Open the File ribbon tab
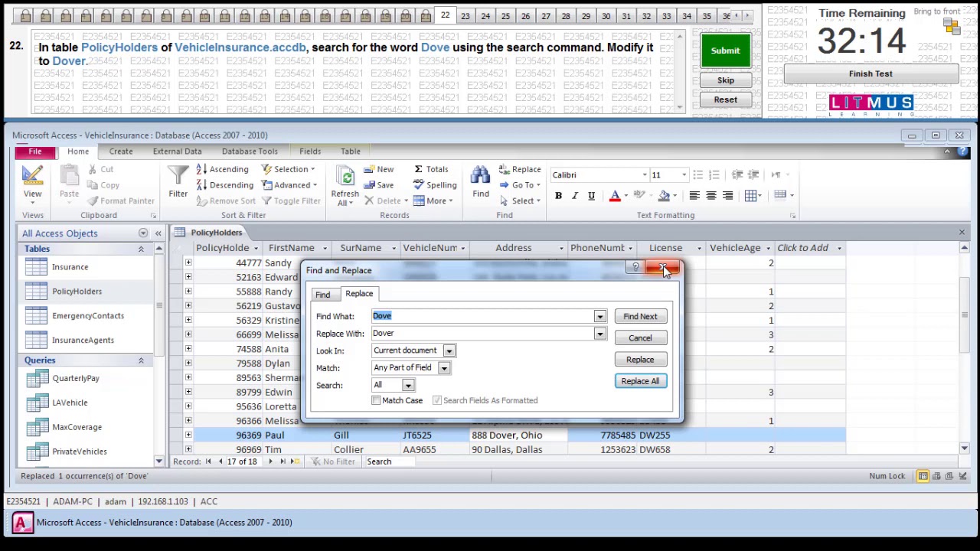This screenshot has height=551, width=980. tap(35, 152)
